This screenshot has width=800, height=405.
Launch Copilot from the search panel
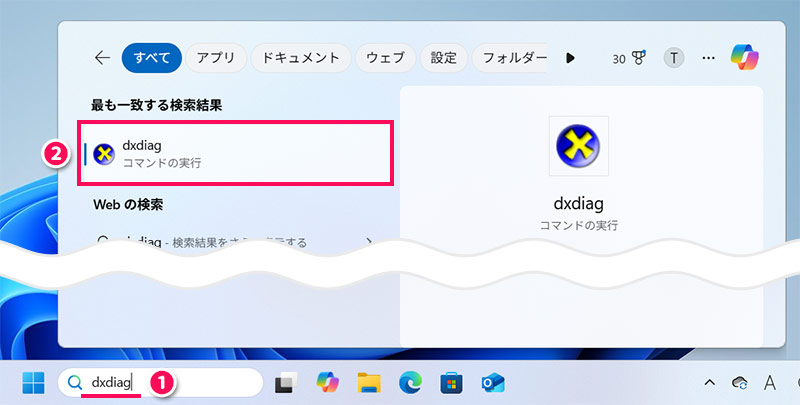coord(744,57)
